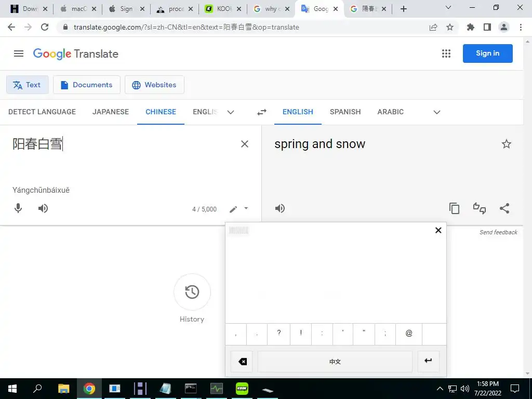Open the Chrome extensions puzzle icon
Screen dimensions: 532x399
tap(470, 27)
